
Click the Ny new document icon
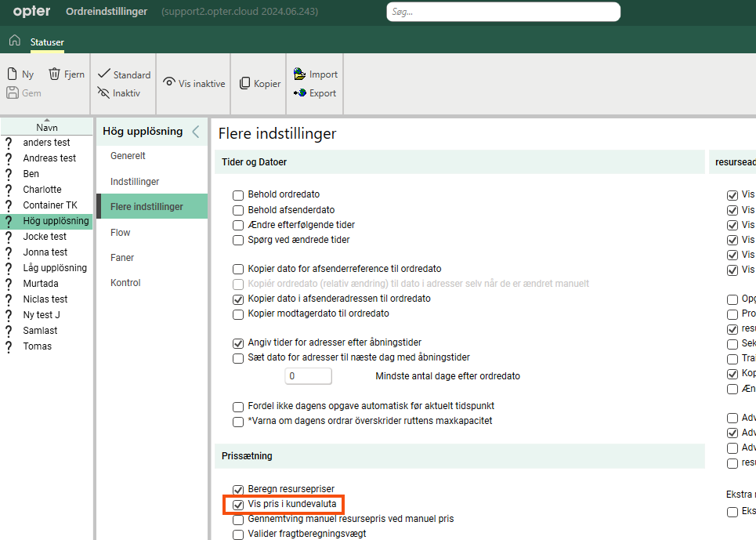13,74
